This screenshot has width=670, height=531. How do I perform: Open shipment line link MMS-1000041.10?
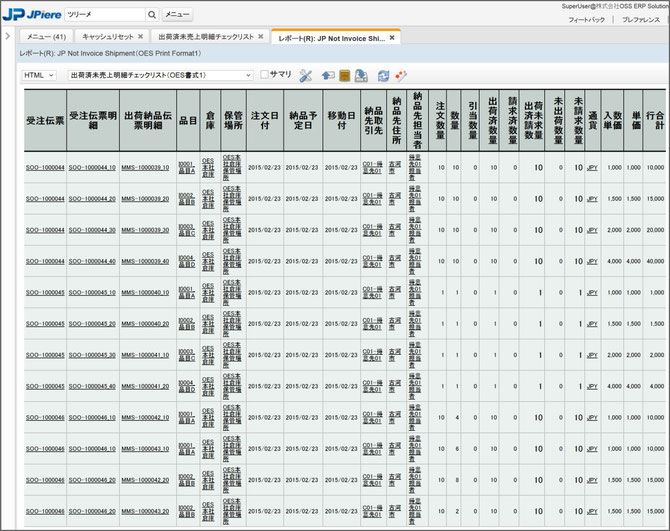tap(145, 355)
